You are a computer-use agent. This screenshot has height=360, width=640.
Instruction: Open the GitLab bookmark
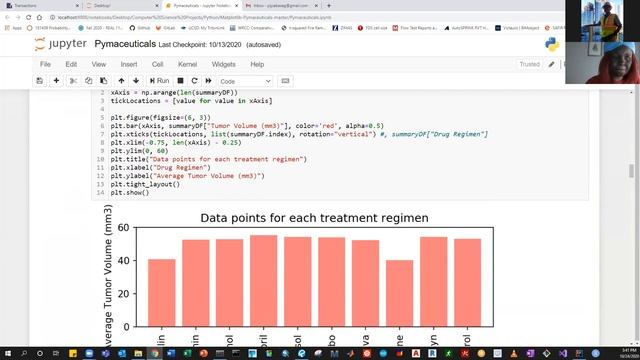point(165,28)
